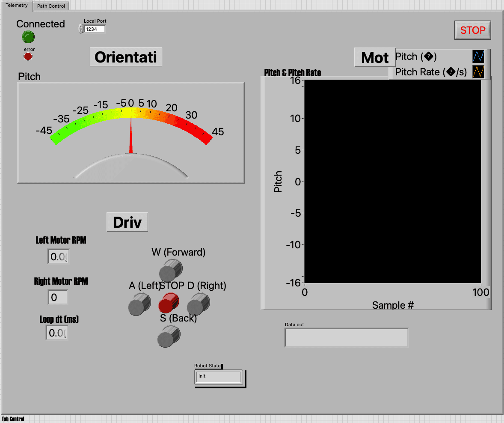Click the red error LED indicator

pyautogui.click(x=28, y=57)
